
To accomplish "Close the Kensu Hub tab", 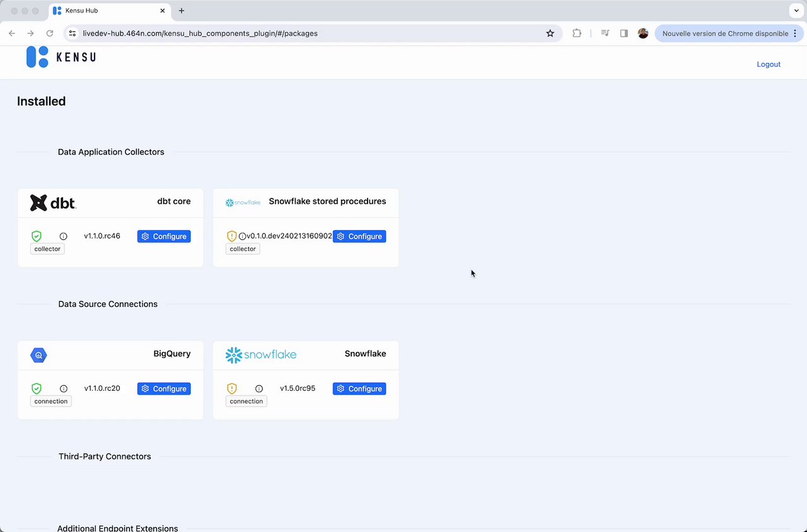I will (x=163, y=11).
